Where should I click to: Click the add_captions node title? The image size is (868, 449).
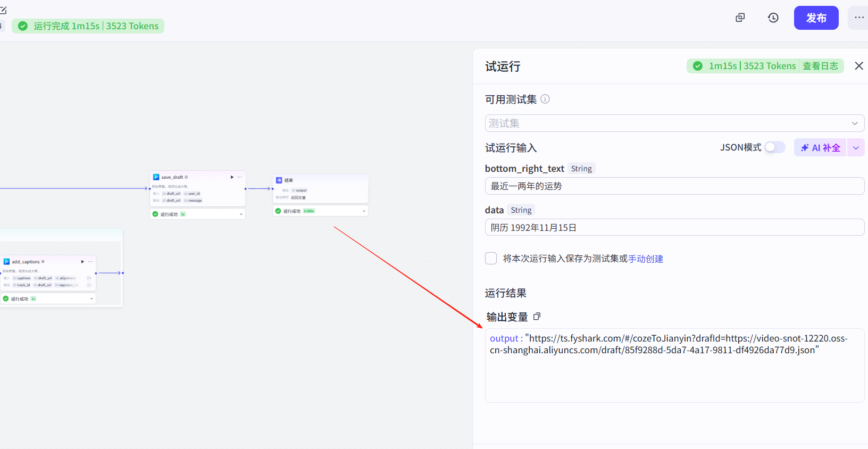26,262
